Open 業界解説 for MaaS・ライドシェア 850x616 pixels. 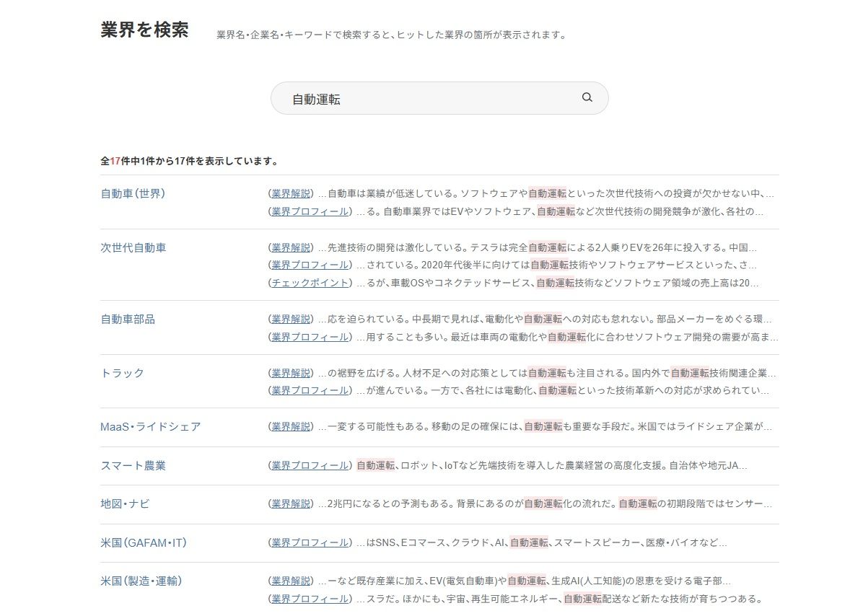pos(290,426)
